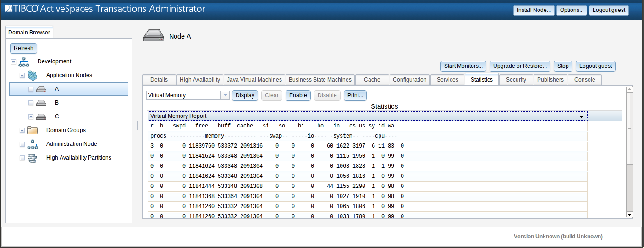The height and width of the screenshot is (248, 644).
Task: Switch to the Publishers tab
Action: (x=550, y=80)
